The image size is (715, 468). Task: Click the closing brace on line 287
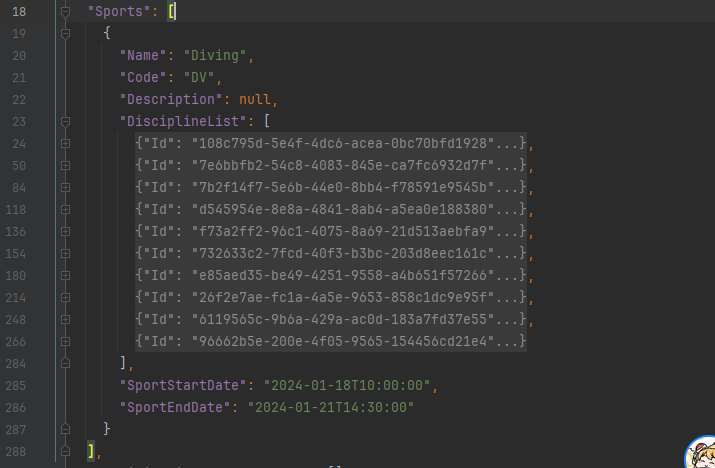coord(107,429)
